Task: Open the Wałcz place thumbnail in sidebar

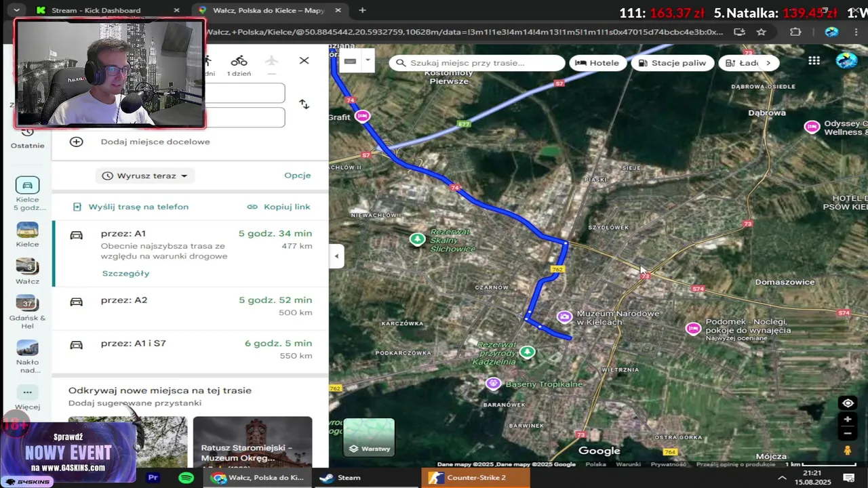Action: pos(27,272)
